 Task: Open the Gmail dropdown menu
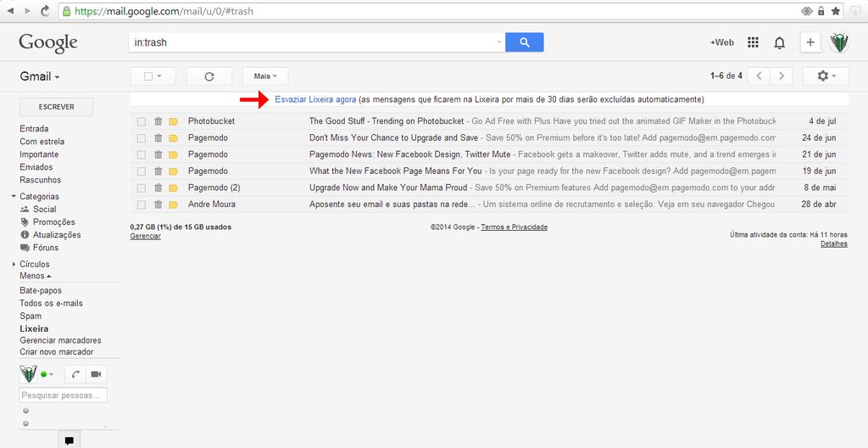[40, 76]
